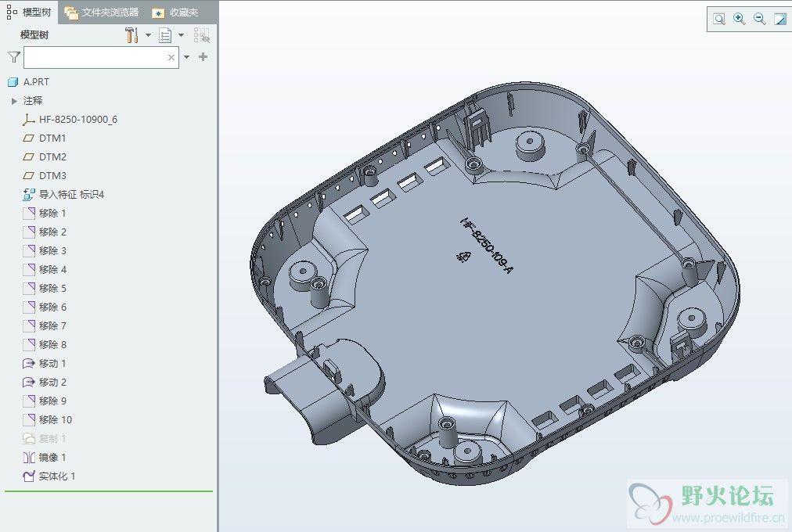
Task: Open the search options dropdown arrow
Action: point(187,57)
